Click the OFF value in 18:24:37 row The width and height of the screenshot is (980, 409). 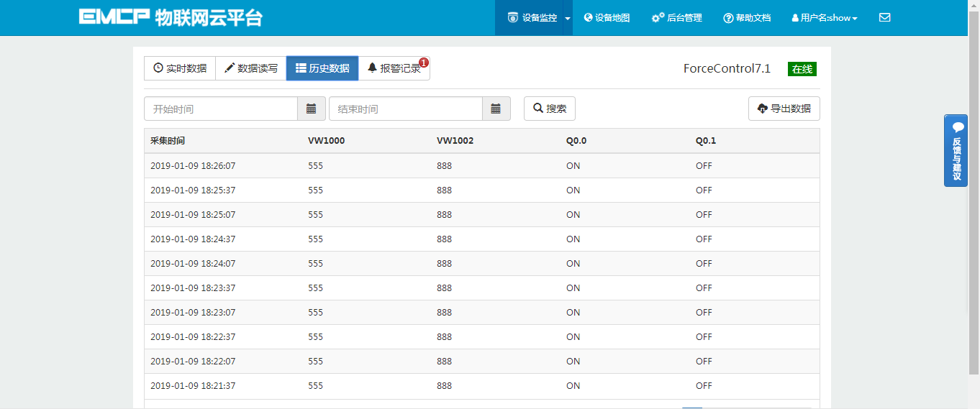[704, 239]
